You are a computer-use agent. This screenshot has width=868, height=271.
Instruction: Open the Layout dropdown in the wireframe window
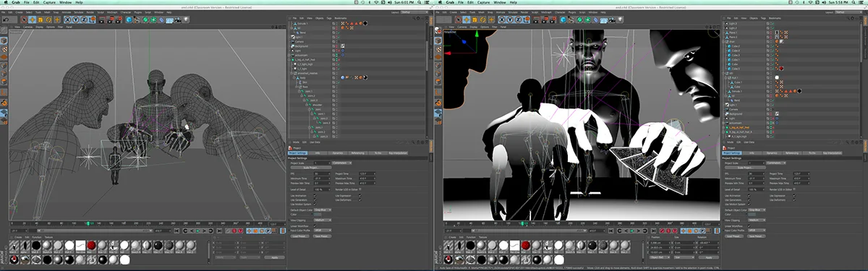tap(414, 12)
